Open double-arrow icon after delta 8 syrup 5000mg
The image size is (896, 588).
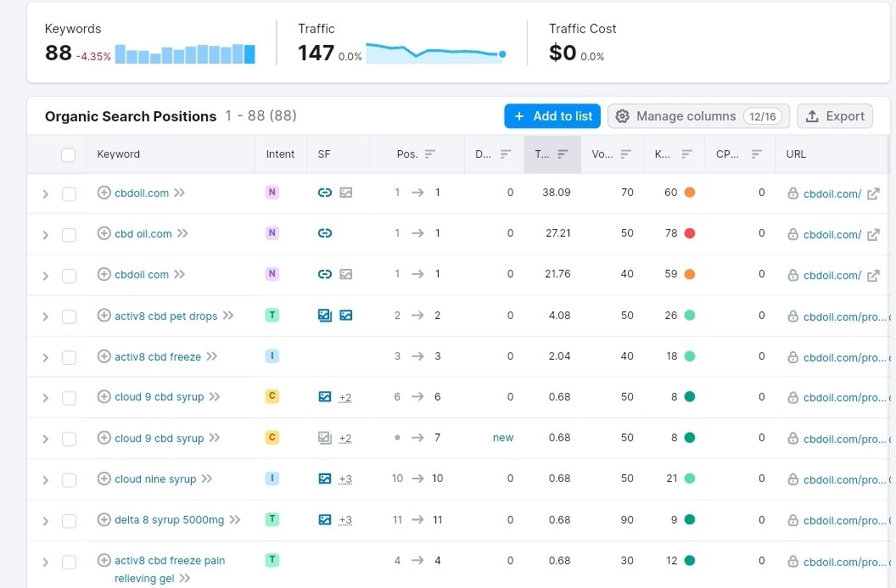click(235, 519)
